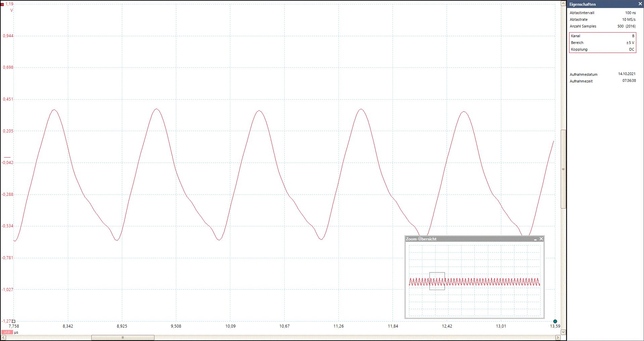The height and width of the screenshot is (341, 644).
Task: Click the horizontal scrollbar left arrow
Action: tap(3, 338)
